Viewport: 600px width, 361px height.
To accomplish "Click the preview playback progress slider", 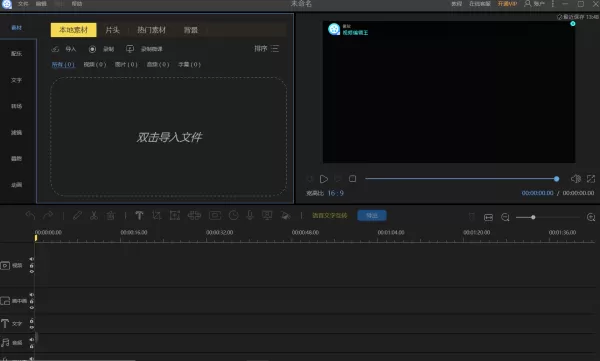I will click(462, 179).
